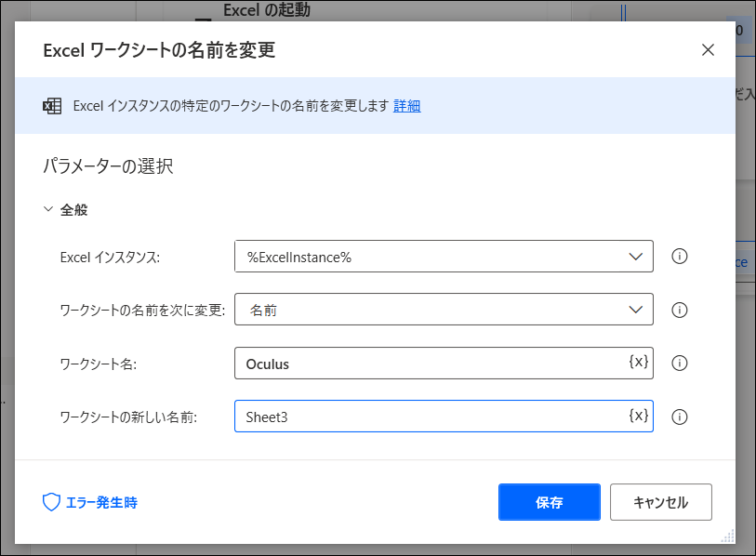Show info for Excel インスタンス field
The height and width of the screenshot is (556, 756).
click(x=680, y=256)
